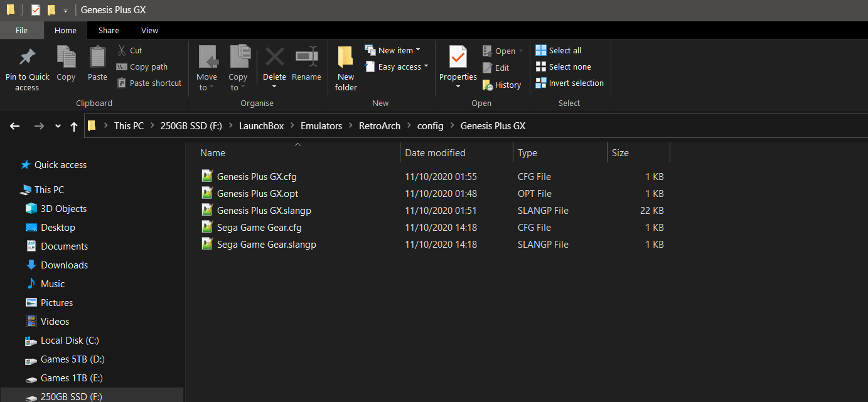Go back with the left arrow
This screenshot has width=868, height=402.
[x=15, y=126]
